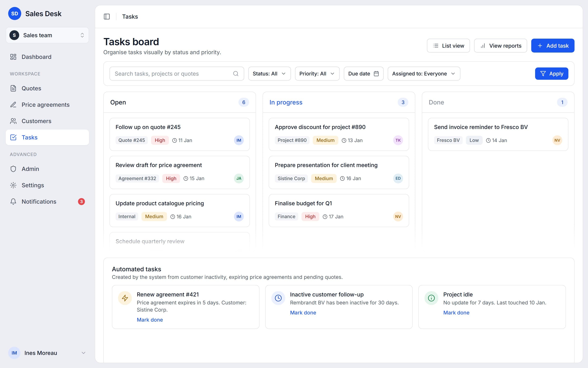Screen dimensions: 588x368
Task: Click the IM avatar on Follow up on quote #245
Action: pos(239,140)
